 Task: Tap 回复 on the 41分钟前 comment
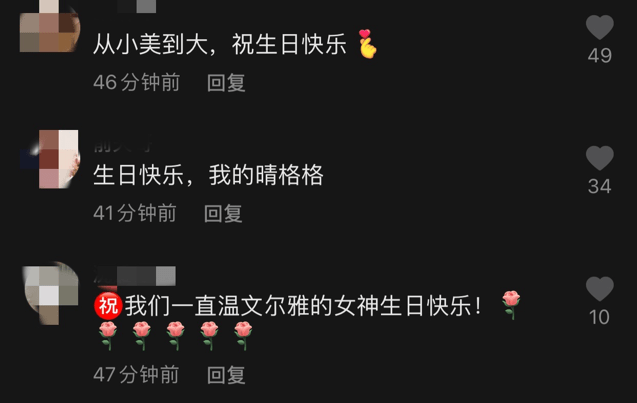pos(223,213)
